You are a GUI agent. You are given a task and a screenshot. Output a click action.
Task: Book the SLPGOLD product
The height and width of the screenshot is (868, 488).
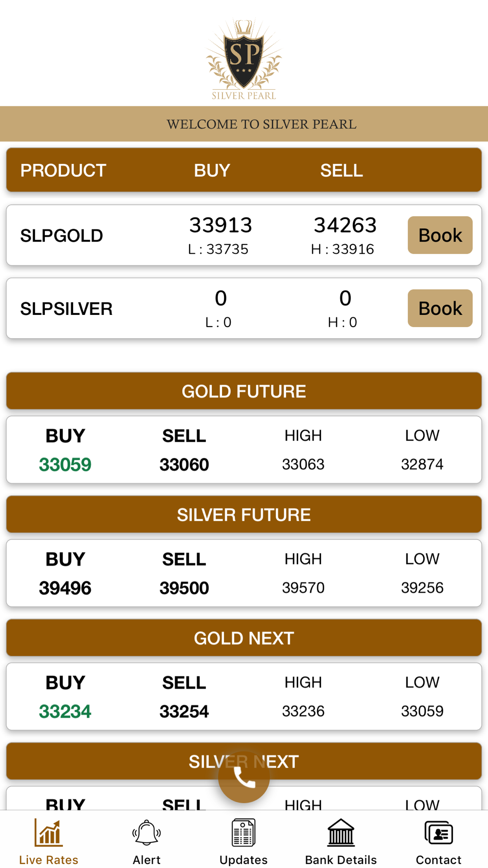[x=440, y=235]
